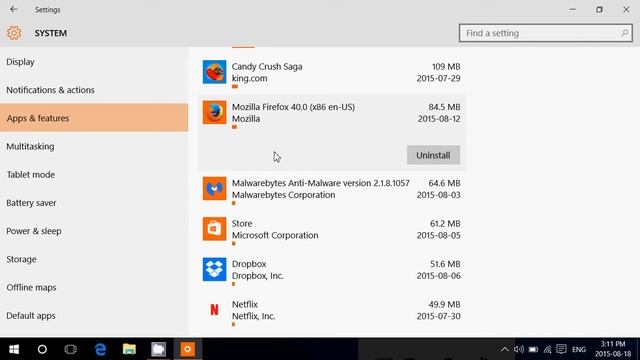The image size is (640, 360).
Task: Click the 61.2 MB size value
Action: point(445,224)
